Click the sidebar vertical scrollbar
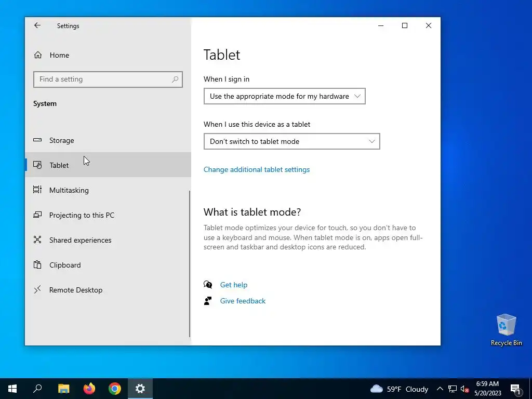The width and height of the screenshot is (532, 399). coord(190,264)
